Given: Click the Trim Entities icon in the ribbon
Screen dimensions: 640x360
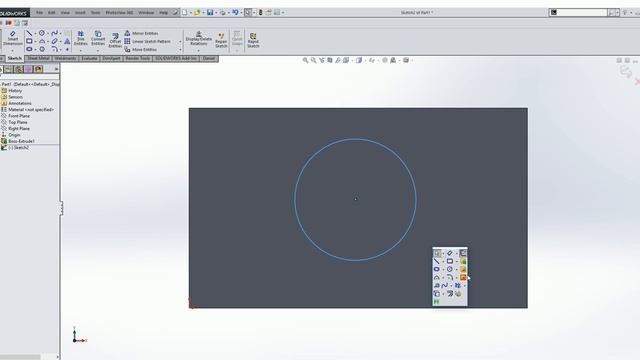Looking at the screenshot, I should click(80, 38).
